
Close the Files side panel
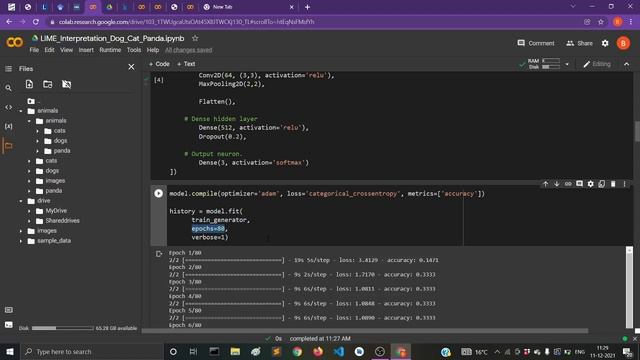[x=131, y=67]
